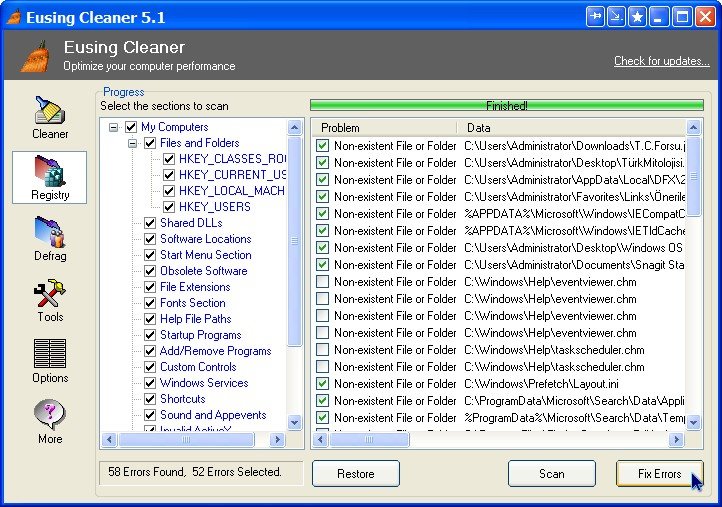Sort results by the Data column header
Screen dimensions: 722x507
(x=571, y=128)
